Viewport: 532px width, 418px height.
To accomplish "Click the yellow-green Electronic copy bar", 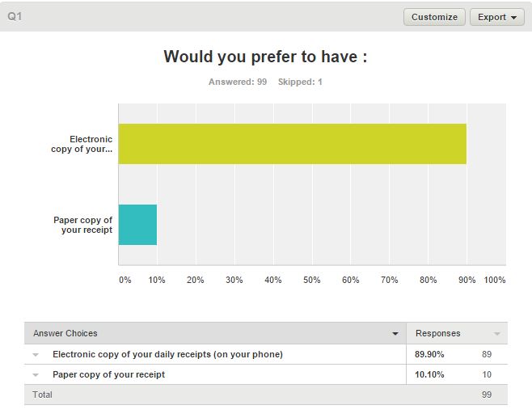I will point(292,144).
